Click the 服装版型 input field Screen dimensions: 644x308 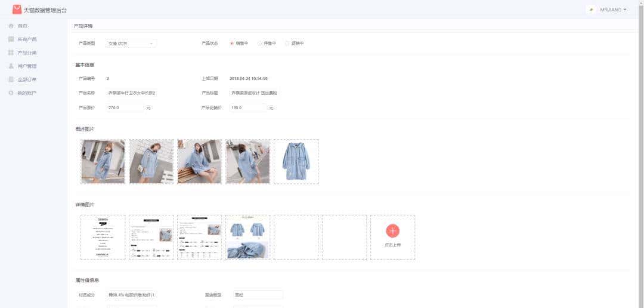pyautogui.click(x=258, y=295)
